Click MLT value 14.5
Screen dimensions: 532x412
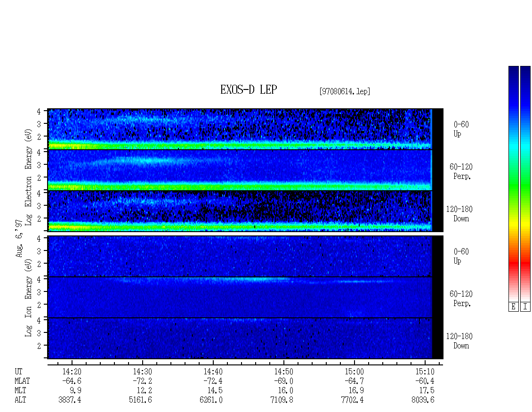(x=215, y=391)
